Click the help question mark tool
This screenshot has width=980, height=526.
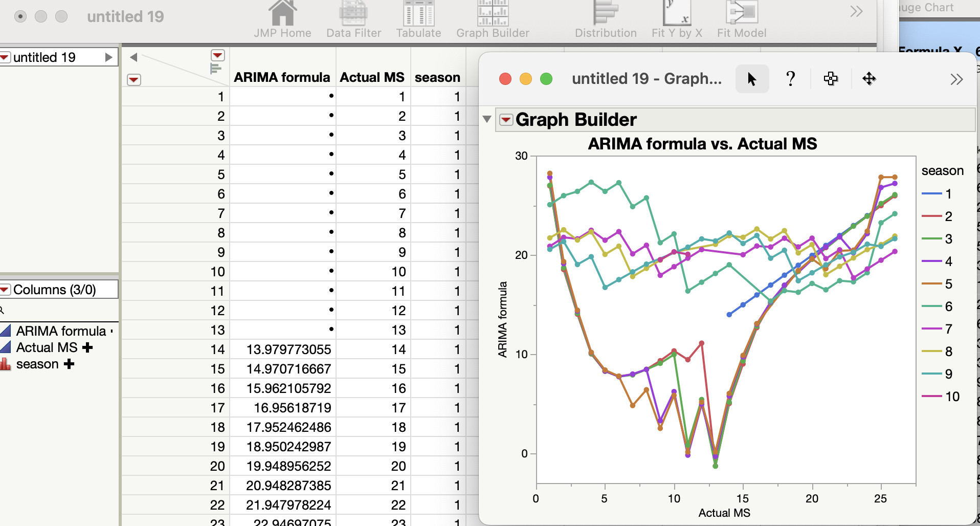coord(790,79)
